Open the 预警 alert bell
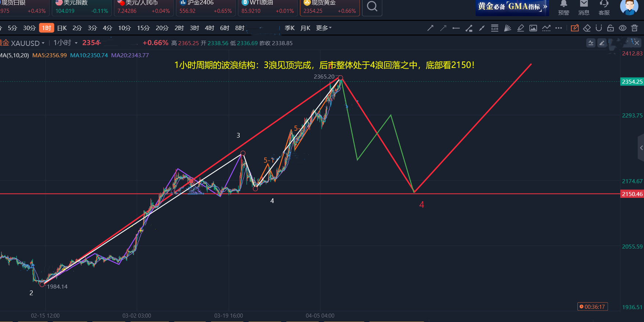 pyautogui.click(x=563, y=8)
